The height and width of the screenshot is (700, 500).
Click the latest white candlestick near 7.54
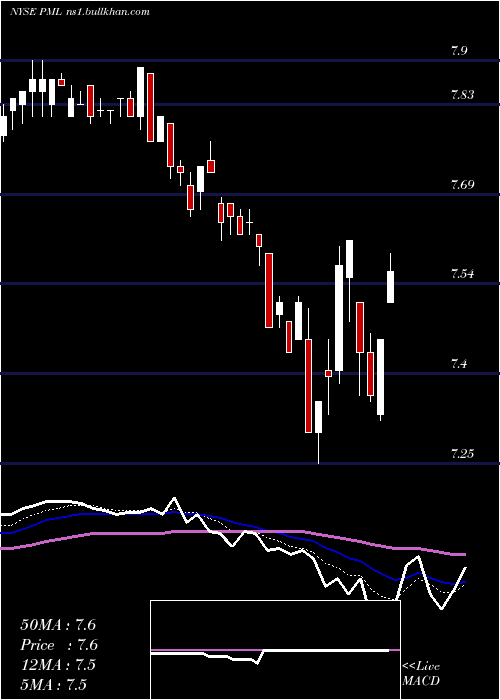(x=391, y=287)
